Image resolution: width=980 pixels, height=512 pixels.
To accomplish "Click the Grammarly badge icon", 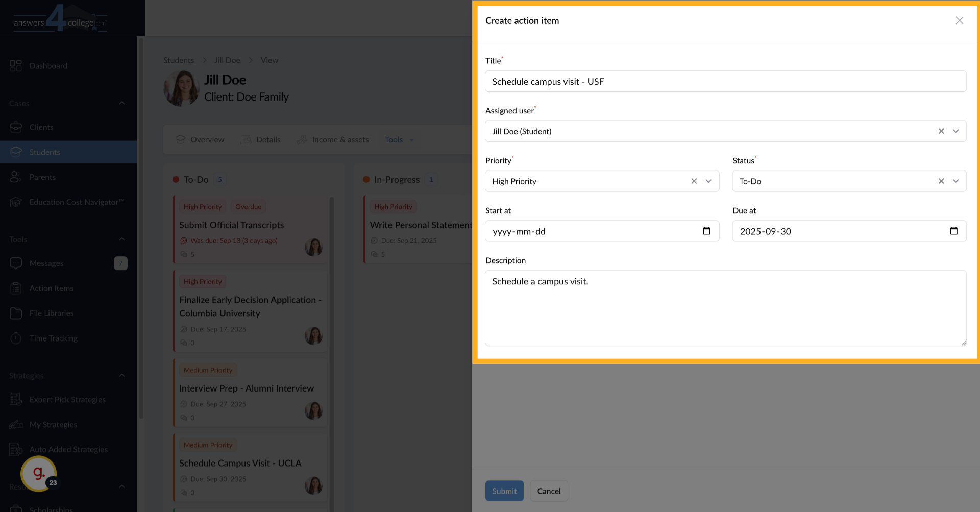I will [x=39, y=474].
